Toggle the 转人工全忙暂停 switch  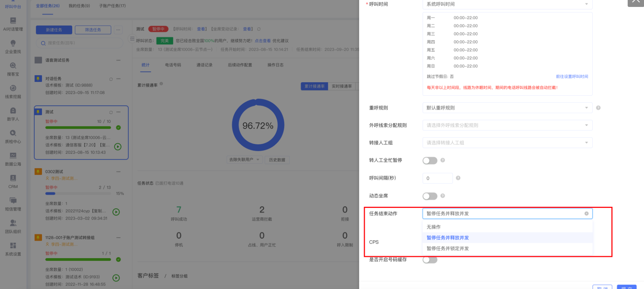[430, 161]
